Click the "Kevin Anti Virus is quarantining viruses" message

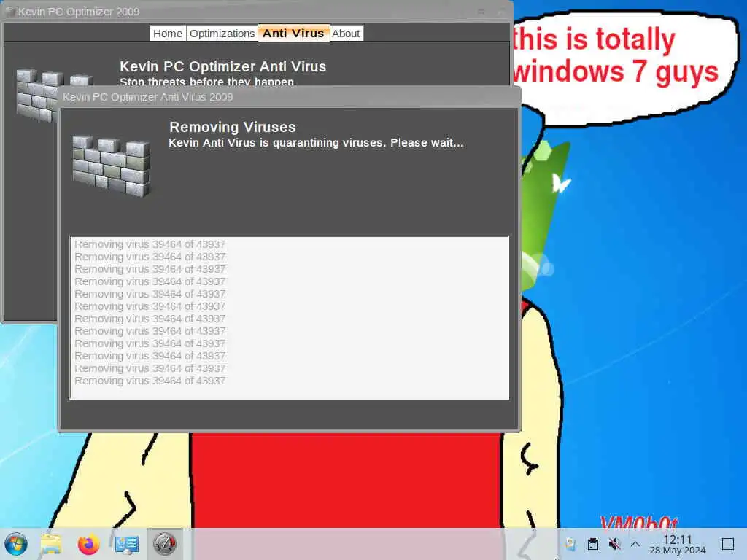[x=317, y=143]
